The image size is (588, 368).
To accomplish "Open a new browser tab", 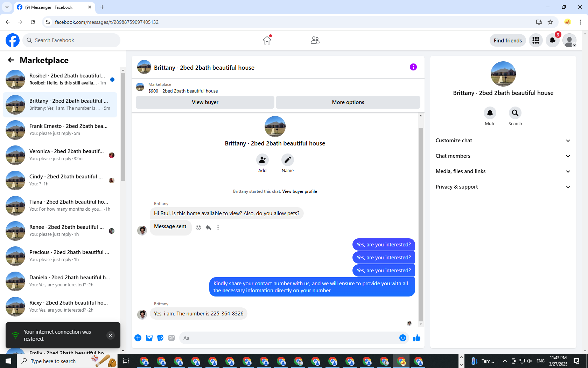I will 102,7.
